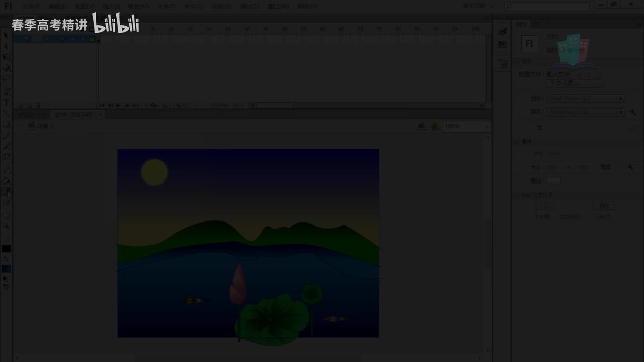Select the Pen tool
Screen dimensions: 644x362
(x=6, y=92)
